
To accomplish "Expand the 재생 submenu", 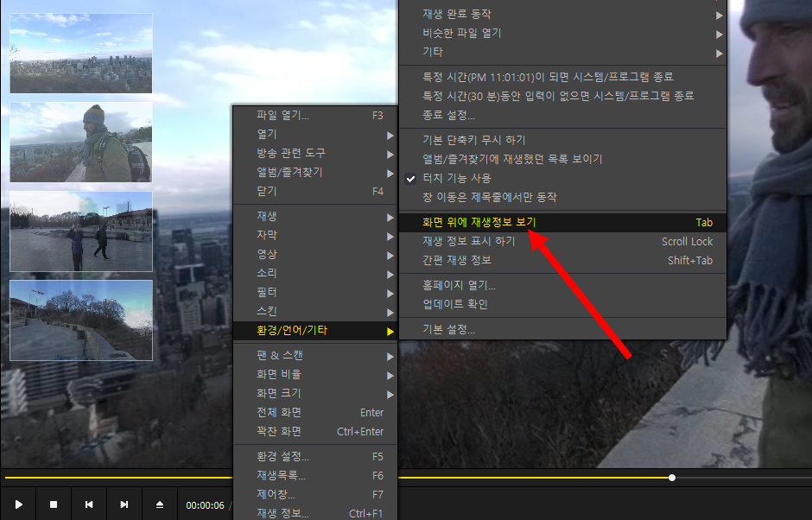I will 315,217.
